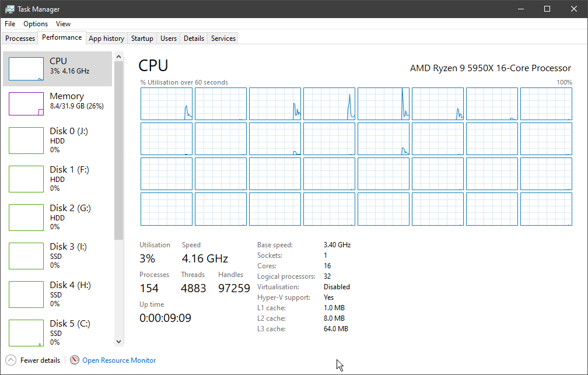Click the Fewer details label
The width and height of the screenshot is (588, 375).
click(40, 360)
